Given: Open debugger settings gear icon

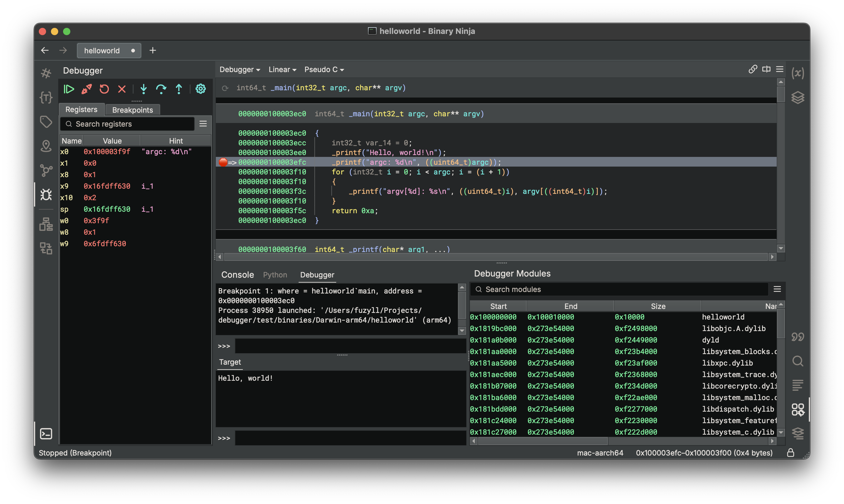Looking at the screenshot, I should (201, 89).
